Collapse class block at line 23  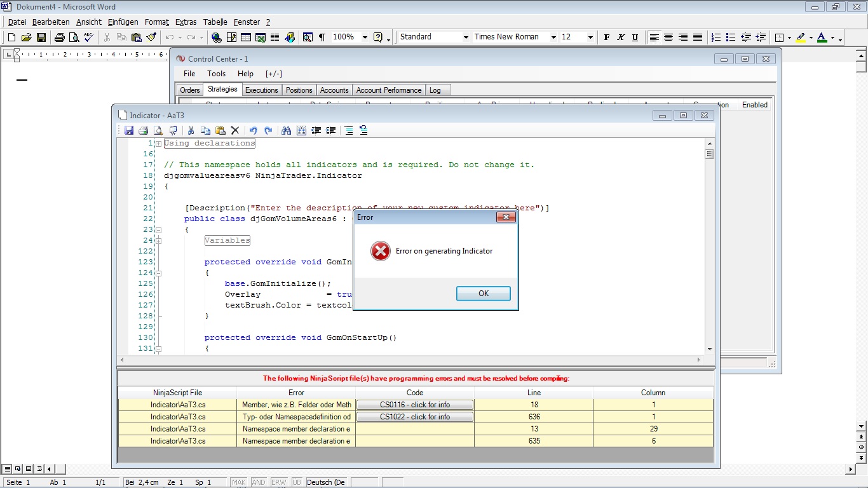click(158, 230)
